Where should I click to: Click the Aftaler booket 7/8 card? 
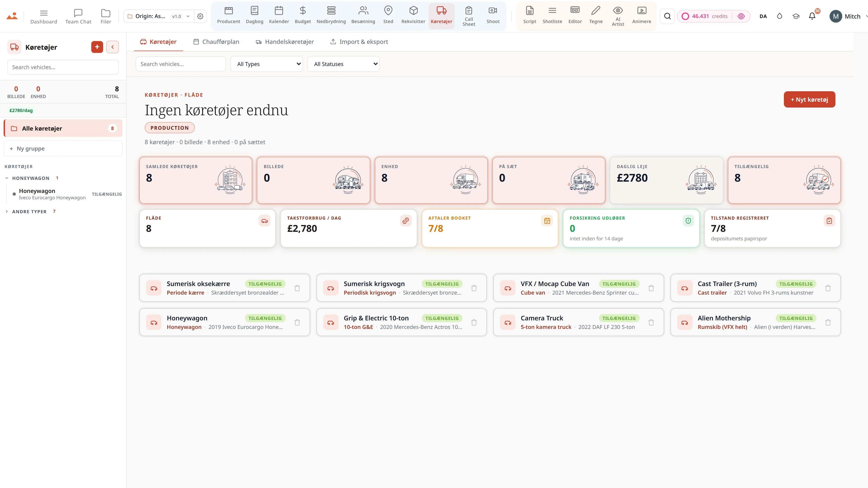(x=490, y=228)
